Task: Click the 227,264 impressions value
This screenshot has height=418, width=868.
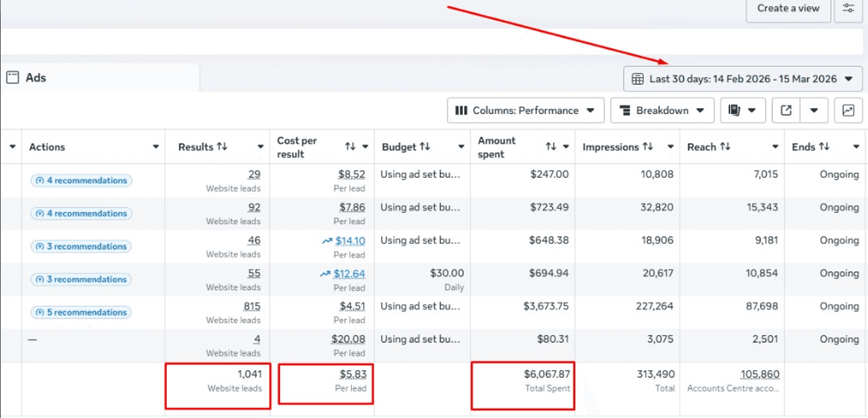Action: click(654, 306)
